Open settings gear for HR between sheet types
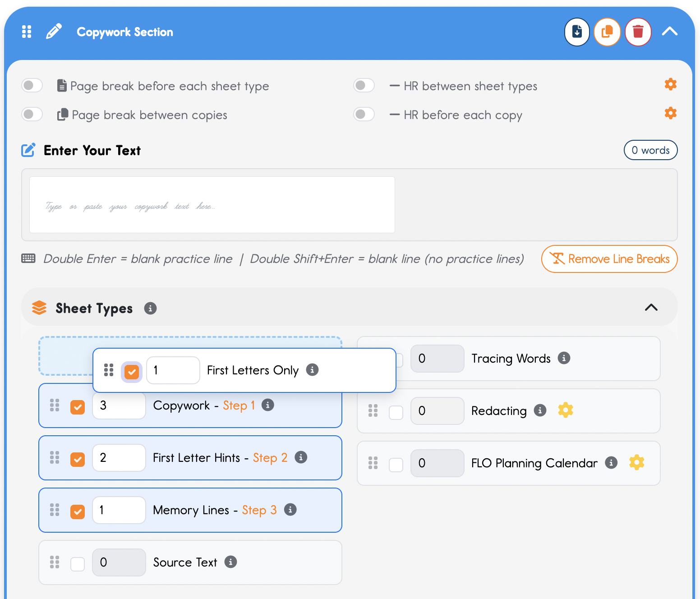Viewport: 700px width, 599px height. 670,84
